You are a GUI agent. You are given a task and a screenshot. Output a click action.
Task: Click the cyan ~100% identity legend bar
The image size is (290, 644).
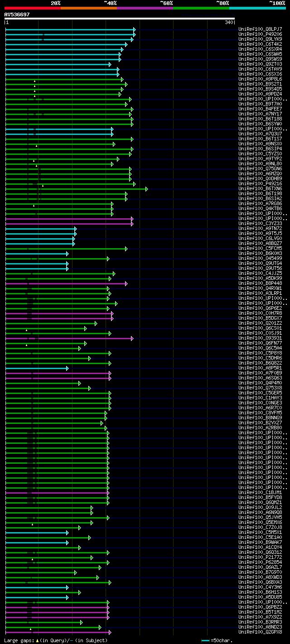coord(257,8)
